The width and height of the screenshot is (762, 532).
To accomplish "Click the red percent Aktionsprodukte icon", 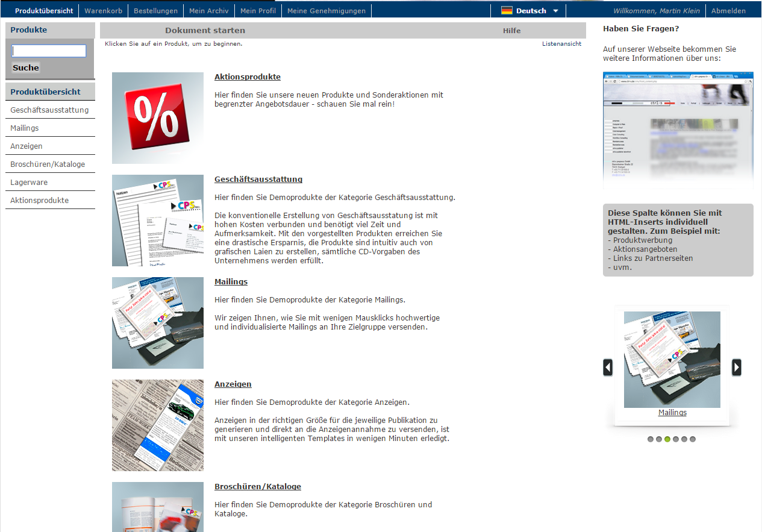I will [x=158, y=118].
